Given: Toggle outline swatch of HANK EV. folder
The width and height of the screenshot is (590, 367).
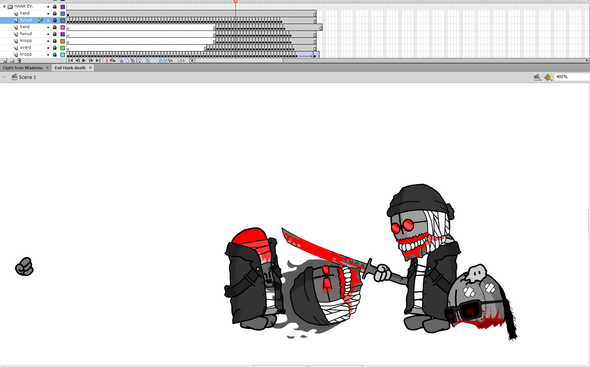Looking at the screenshot, I should click(63, 7).
